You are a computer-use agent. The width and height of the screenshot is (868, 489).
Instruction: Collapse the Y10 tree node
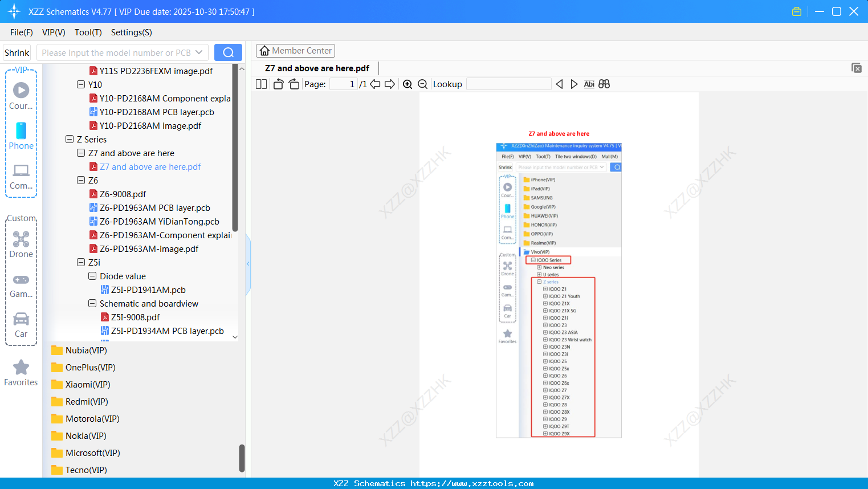(81, 84)
